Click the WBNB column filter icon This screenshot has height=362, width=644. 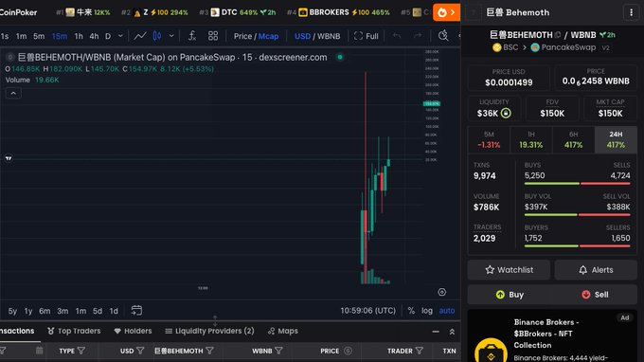click(x=278, y=351)
